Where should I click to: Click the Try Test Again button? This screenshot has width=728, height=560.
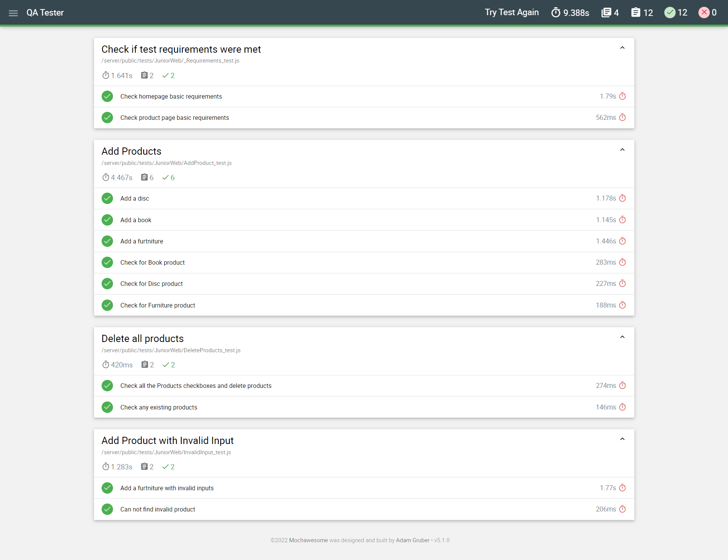pyautogui.click(x=511, y=13)
